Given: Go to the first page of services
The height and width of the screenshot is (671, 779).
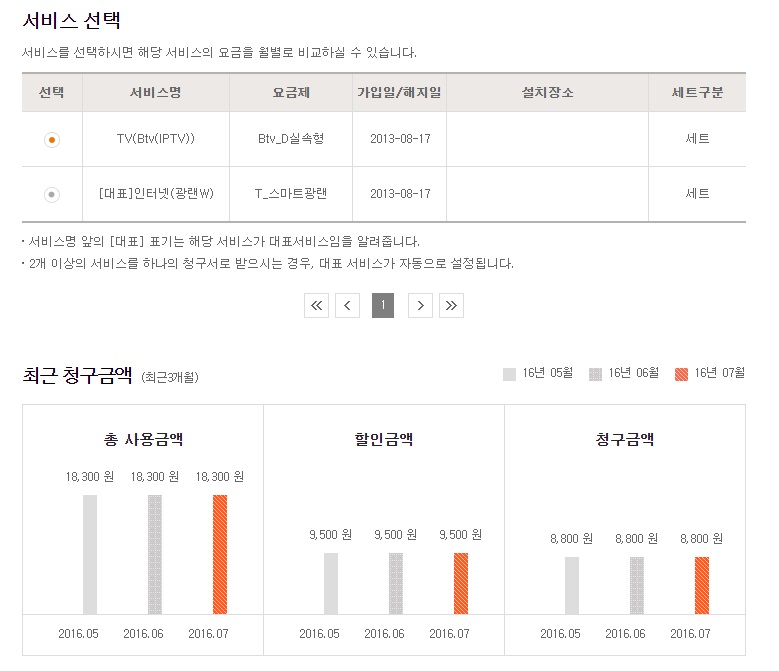Looking at the screenshot, I should pos(317,306).
